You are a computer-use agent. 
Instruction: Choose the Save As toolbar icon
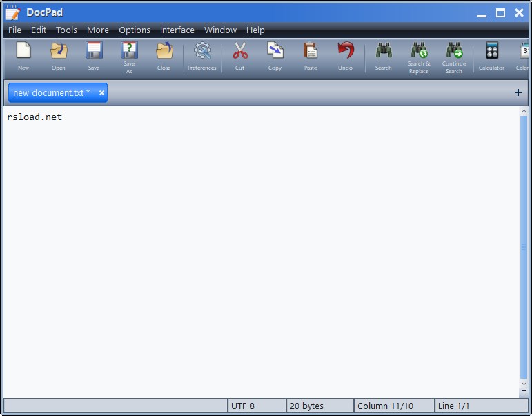tap(129, 56)
